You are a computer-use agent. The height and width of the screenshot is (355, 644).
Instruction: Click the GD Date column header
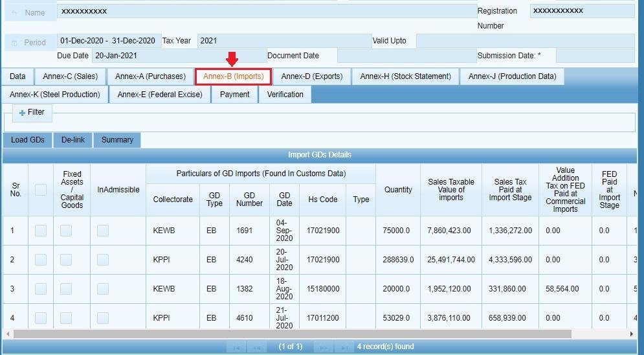pyautogui.click(x=284, y=200)
